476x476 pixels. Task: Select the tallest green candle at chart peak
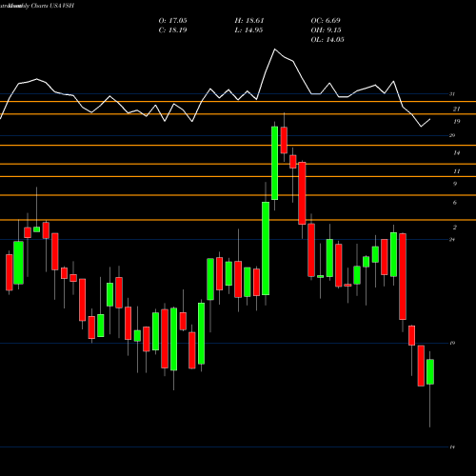click(275, 163)
